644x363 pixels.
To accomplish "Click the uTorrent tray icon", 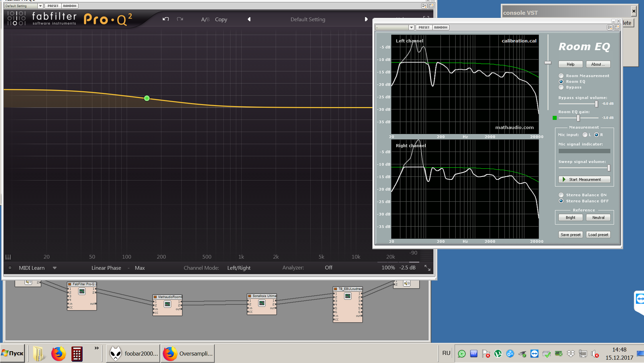I will click(x=498, y=354).
